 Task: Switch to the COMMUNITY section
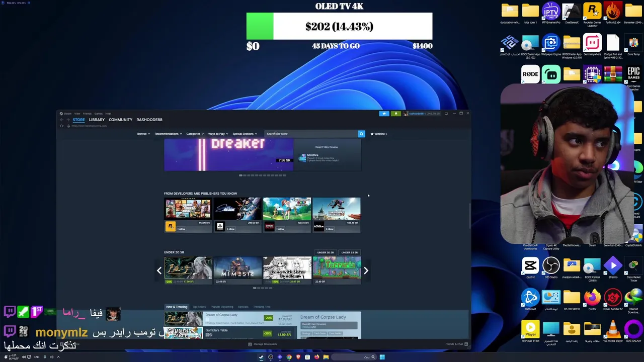pyautogui.click(x=120, y=120)
